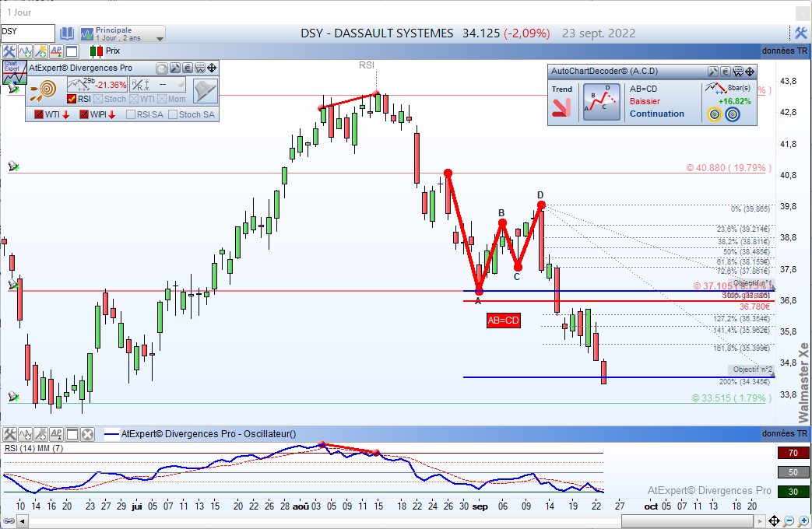Image resolution: width=812 pixels, height=529 pixels.
Task: Click the 29b -21.36% performance button
Action: [97, 84]
